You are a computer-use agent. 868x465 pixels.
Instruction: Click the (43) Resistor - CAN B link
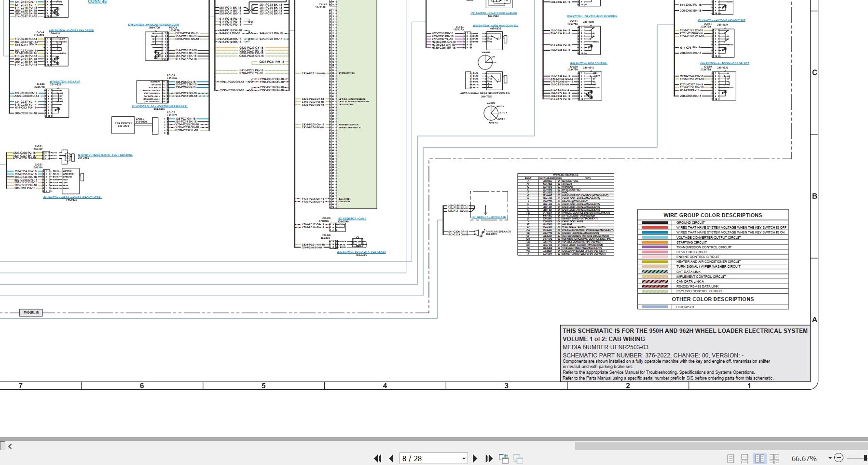click(x=352, y=219)
